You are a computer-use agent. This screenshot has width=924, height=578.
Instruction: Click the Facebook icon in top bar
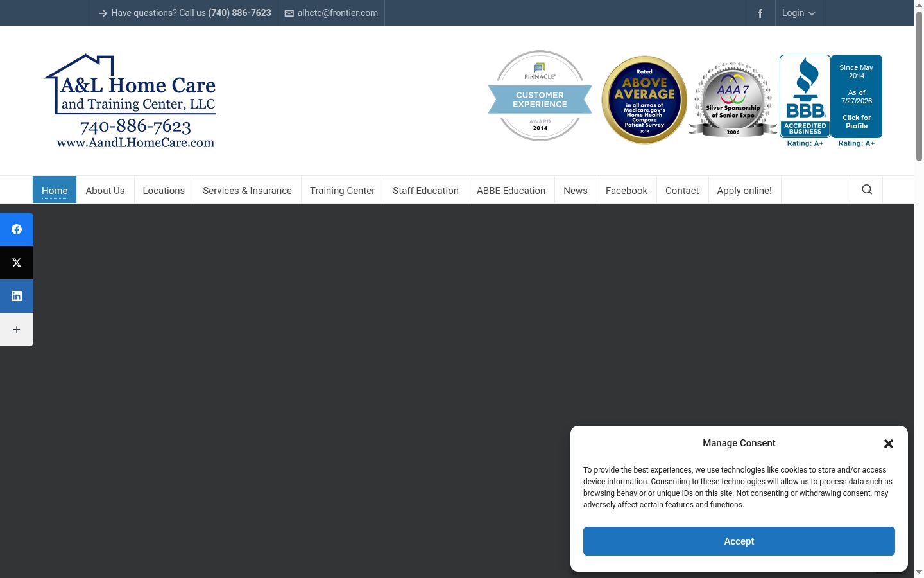click(760, 13)
